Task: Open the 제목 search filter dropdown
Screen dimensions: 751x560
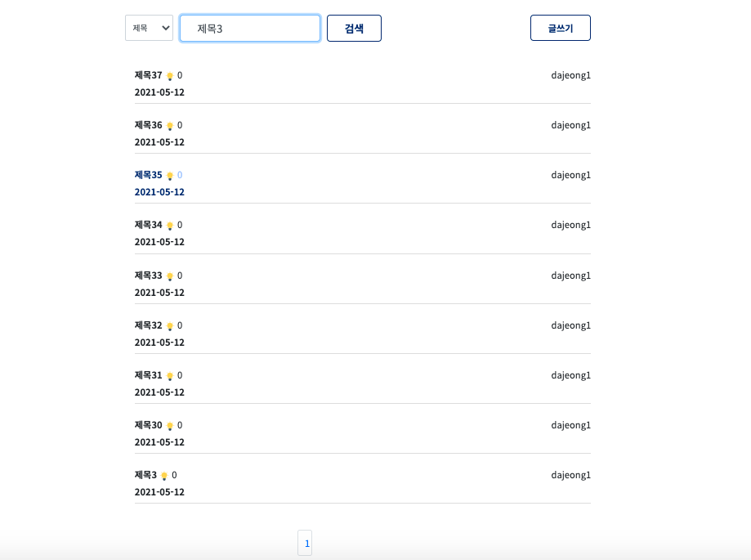Action: pyautogui.click(x=149, y=27)
